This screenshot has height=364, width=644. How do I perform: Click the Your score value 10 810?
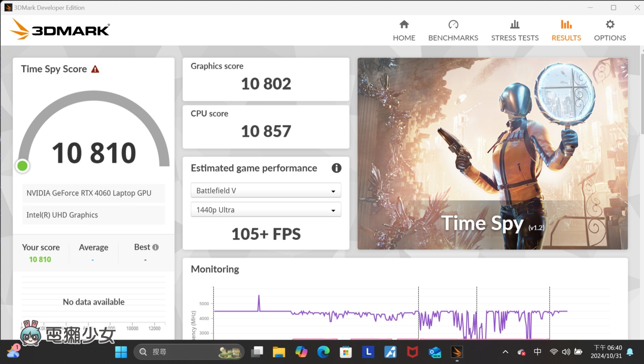40,259
